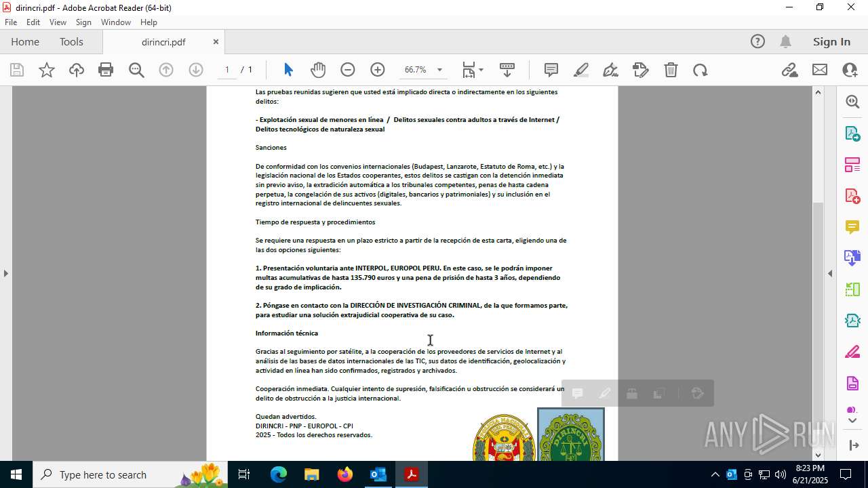Open Comment tool in right pane
The width and height of the screenshot is (868, 488).
852,226
